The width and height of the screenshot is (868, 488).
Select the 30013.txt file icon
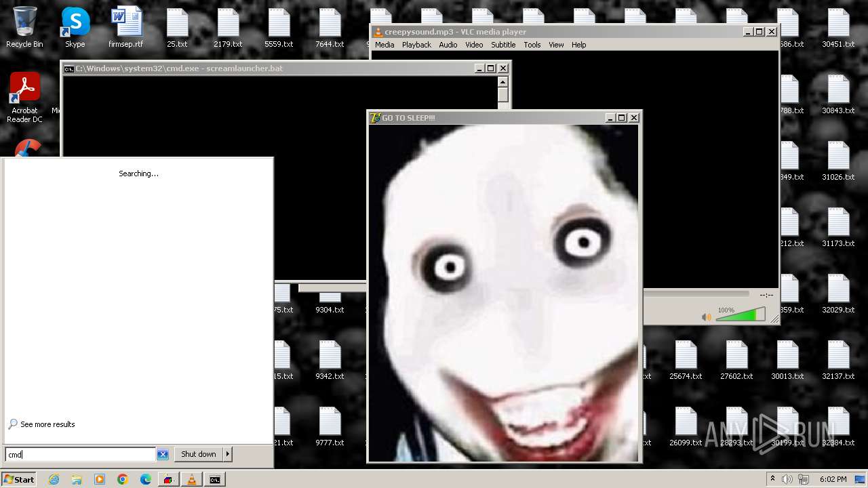787,360
